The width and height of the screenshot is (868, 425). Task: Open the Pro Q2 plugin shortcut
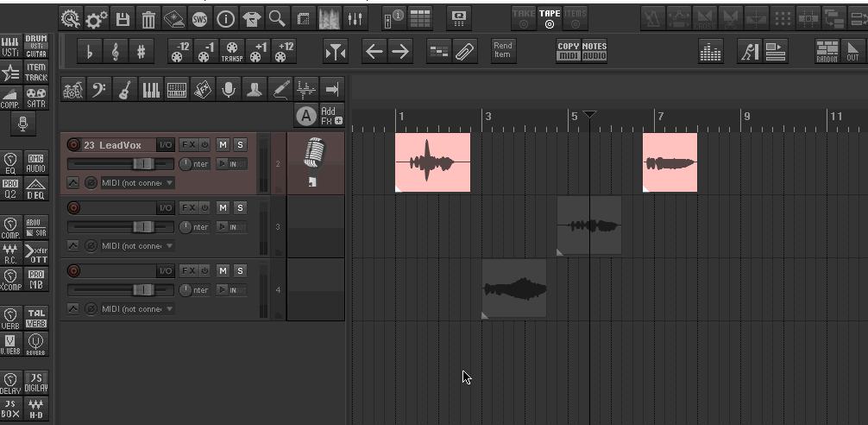coord(10,188)
